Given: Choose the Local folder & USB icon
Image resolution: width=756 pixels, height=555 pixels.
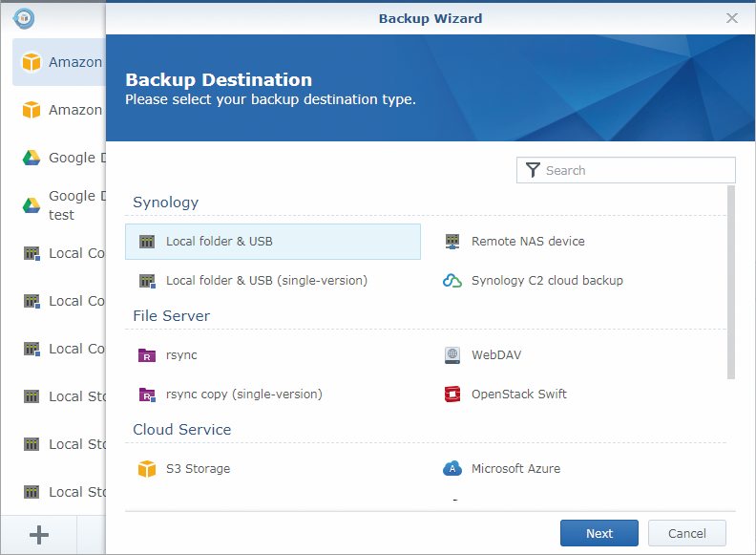Looking at the screenshot, I should point(147,242).
